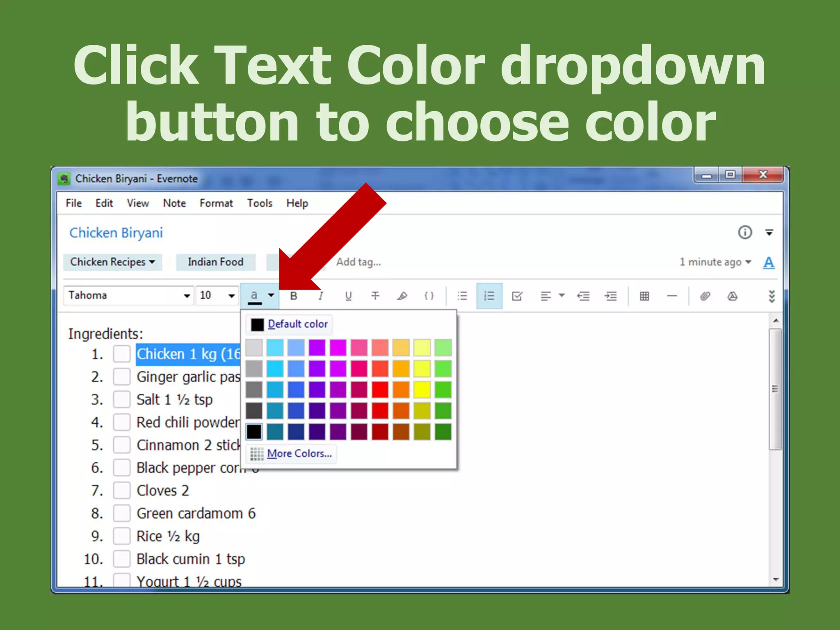
Task: Open the Edit menu
Action: (x=104, y=203)
